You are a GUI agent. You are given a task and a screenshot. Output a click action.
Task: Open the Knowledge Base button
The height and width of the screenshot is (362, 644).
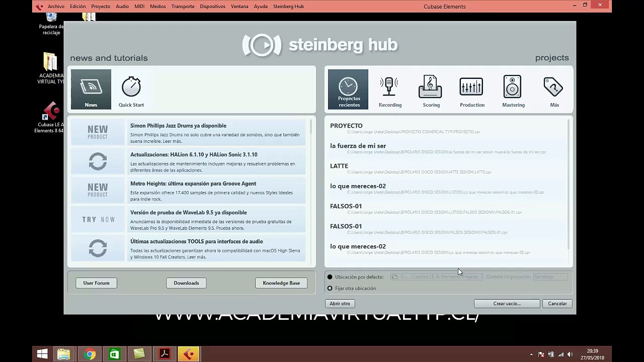point(281,283)
